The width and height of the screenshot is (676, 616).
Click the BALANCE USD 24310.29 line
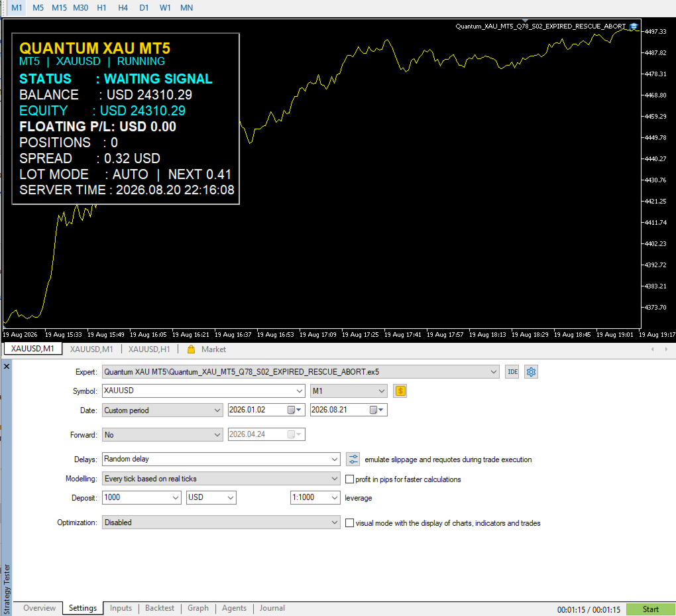(105, 95)
